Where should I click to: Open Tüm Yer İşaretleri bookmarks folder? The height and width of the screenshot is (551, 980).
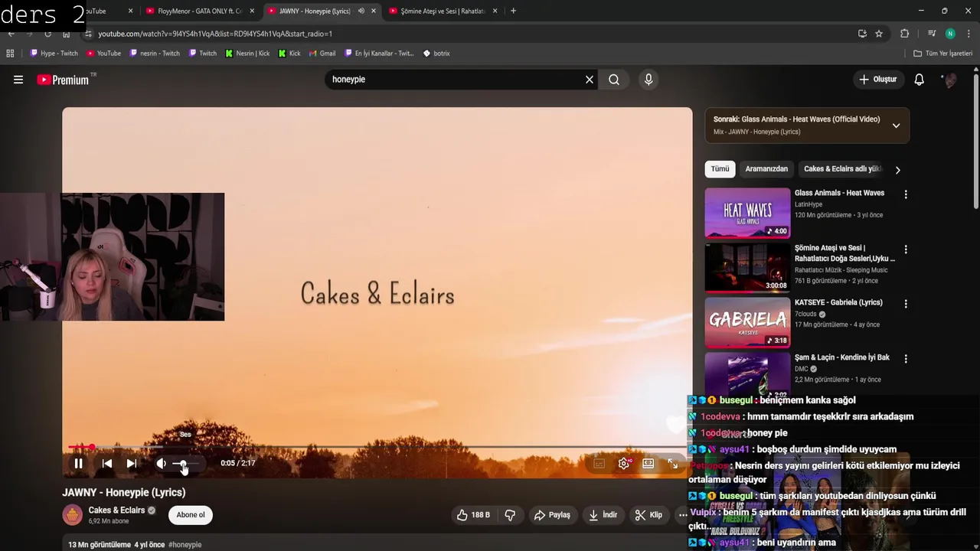pyautogui.click(x=943, y=54)
